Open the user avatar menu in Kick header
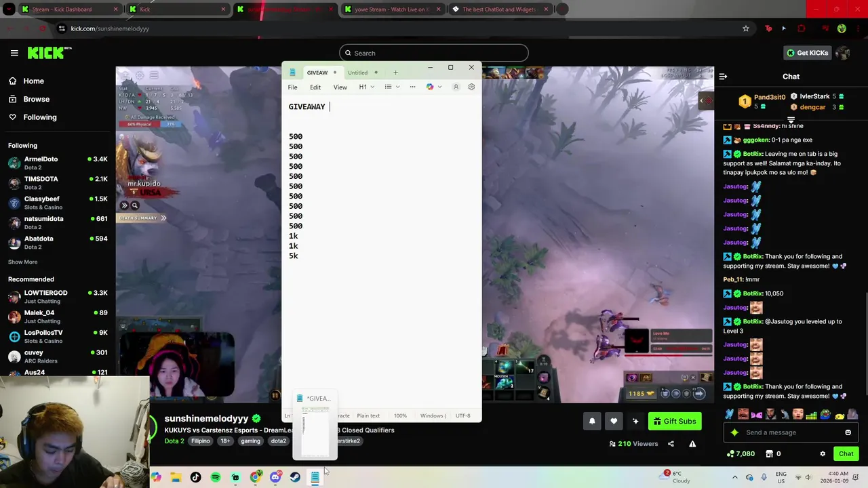The image size is (868, 488). click(843, 53)
